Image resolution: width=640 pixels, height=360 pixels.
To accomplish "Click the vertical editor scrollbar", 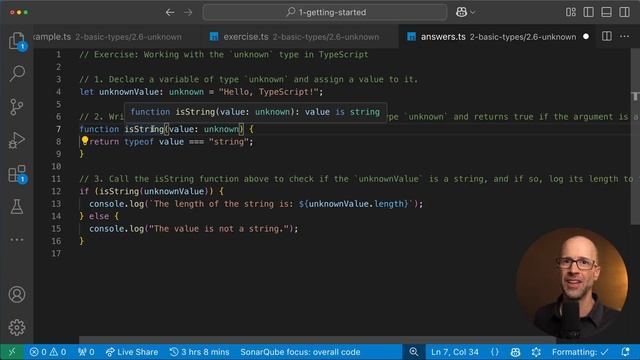I will tap(635, 137).
